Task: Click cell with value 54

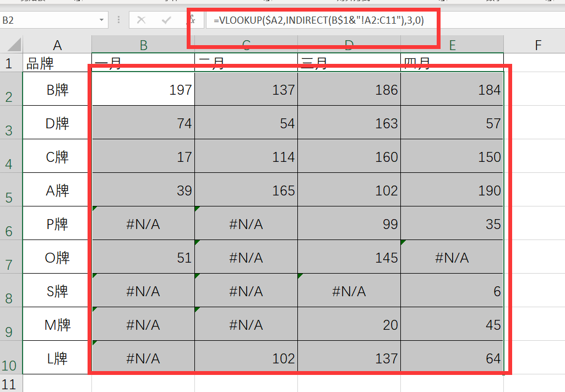Action: (246, 122)
